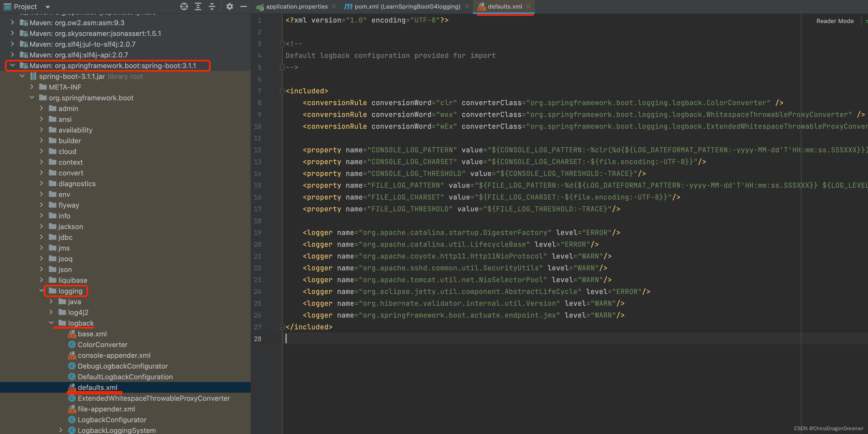Collapse the spring-boot-3.1.1.jar library root
868x434 pixels.
22,76
